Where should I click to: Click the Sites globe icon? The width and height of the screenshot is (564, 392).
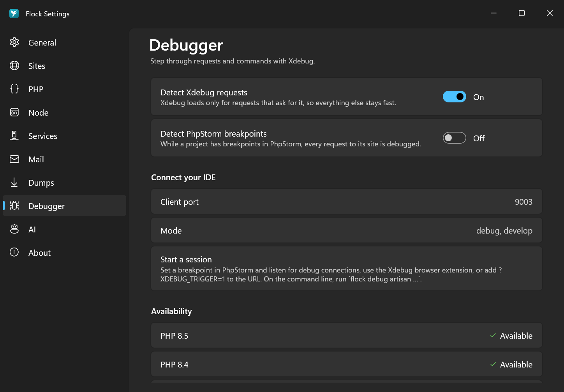pyautogui.click(x=14, y=66)
